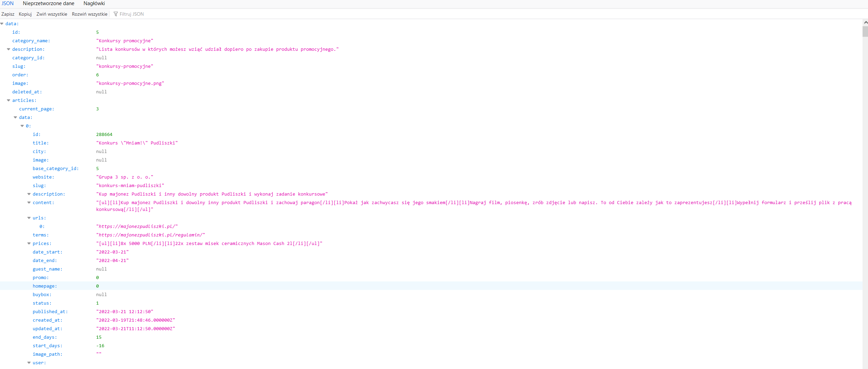Screen dimensions: 868x369
Task: Click Rozwiń wszystkie to expand all
Action: (89, 14)
